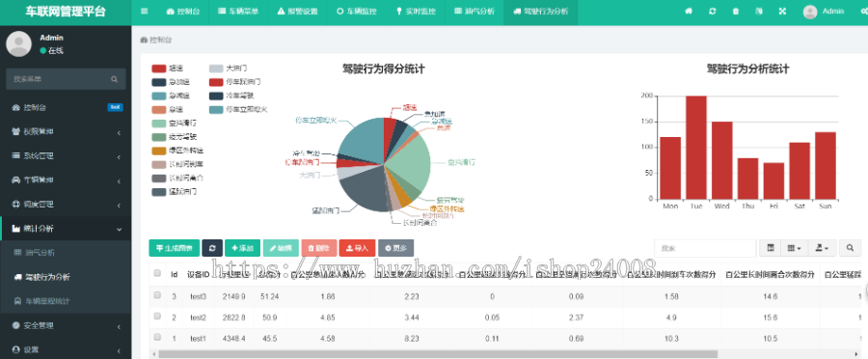Open Admin user menu in header
This screenshot has height=359, width=868.
click(x=824, y=11)
